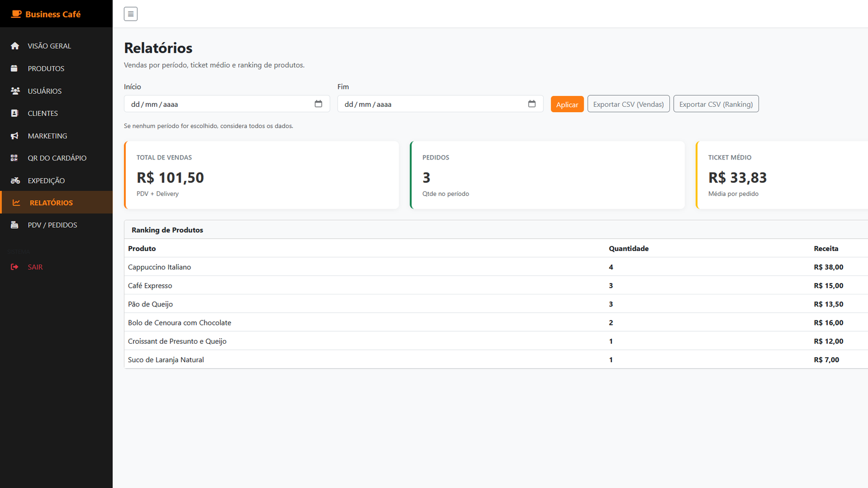Click the coffee cup logo of Business Café
The height and width of the screenshot is (488, 868).
15,14
